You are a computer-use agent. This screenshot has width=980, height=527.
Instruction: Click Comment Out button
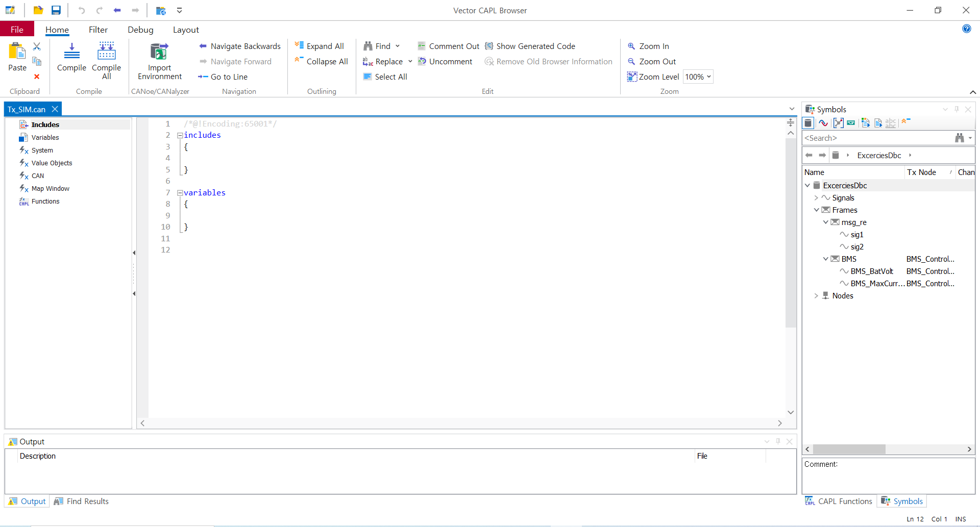(449, 46)
